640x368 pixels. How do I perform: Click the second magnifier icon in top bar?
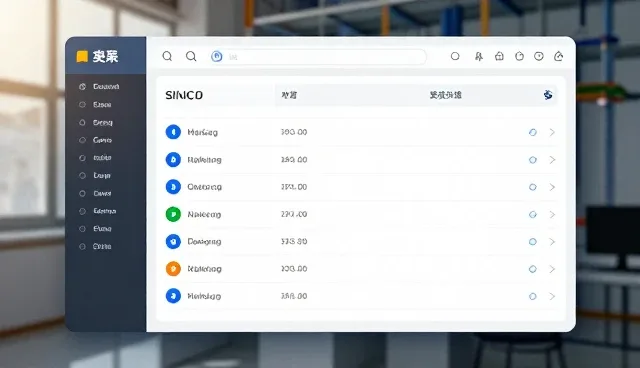click(191, 56)
